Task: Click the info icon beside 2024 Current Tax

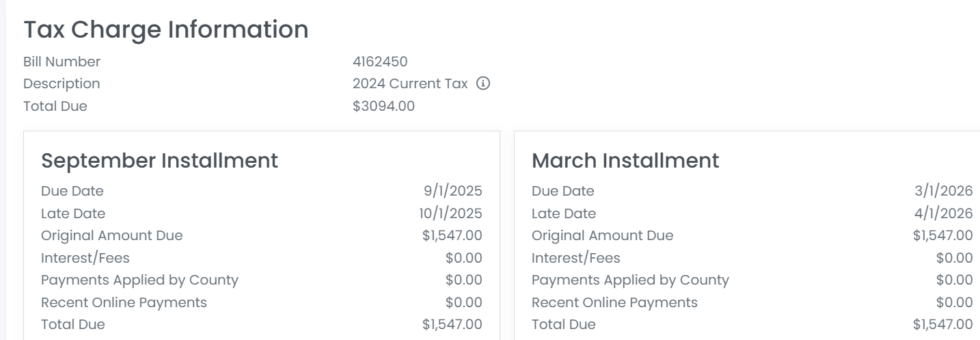Action: tap(483, 83)
